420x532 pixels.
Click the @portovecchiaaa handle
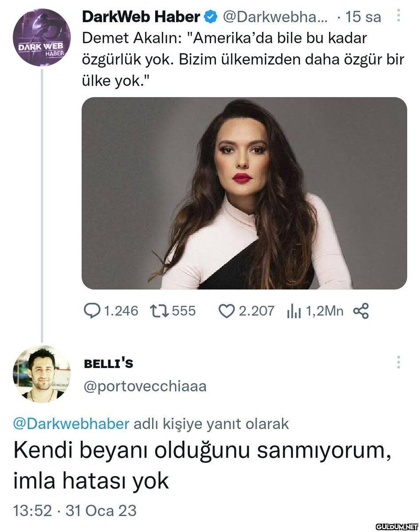pos(145,387)
